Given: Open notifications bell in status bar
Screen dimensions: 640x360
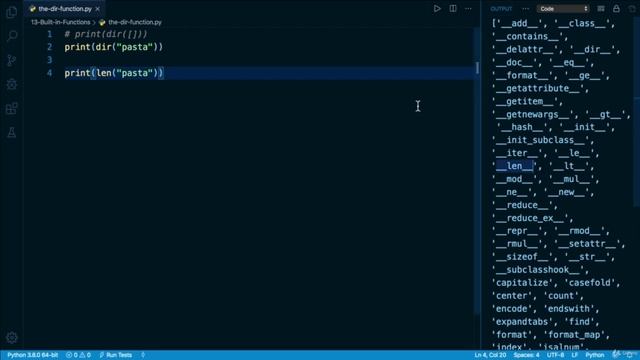Looking at the screenshot, I should (630, 355).
